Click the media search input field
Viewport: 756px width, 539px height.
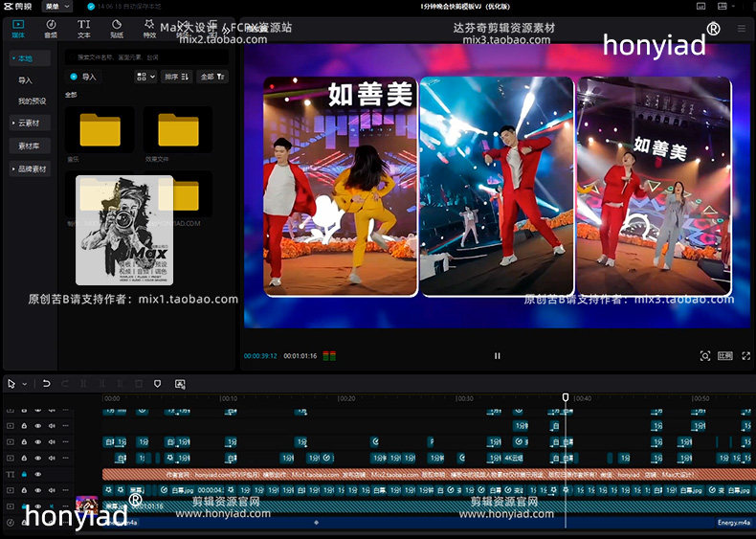(x=146, y=56)
